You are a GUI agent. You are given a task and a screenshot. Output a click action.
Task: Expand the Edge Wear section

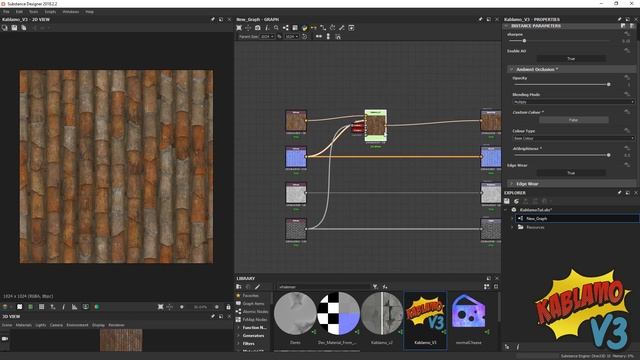coord(511,184)
